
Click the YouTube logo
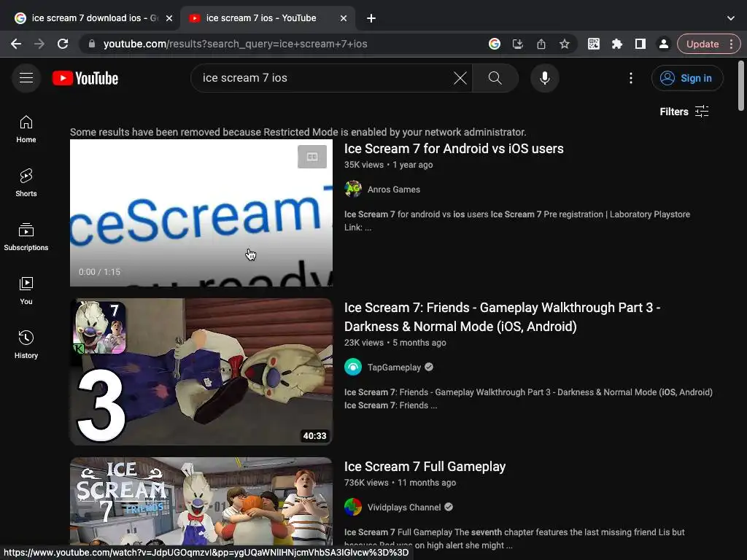pyautogui.click(x=85, y=78)
